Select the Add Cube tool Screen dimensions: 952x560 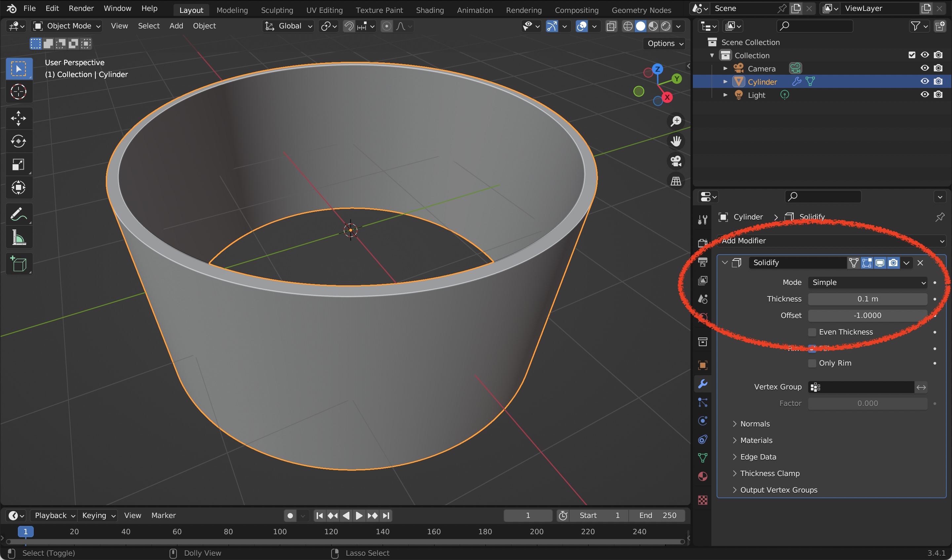tap(18, 264)
